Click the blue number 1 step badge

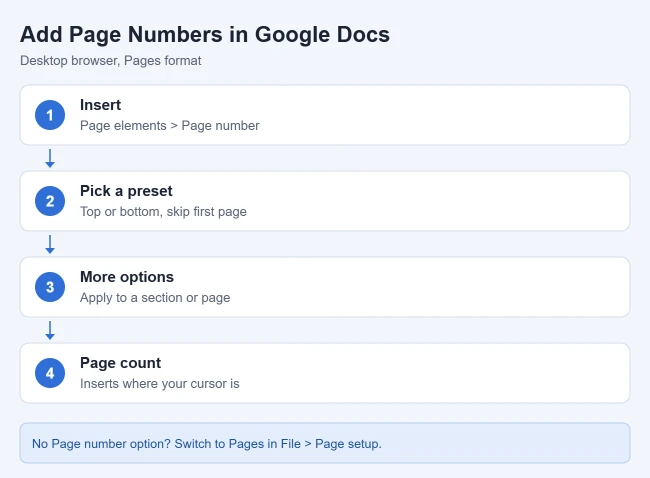pyautogui.click(x=50, y=115)
